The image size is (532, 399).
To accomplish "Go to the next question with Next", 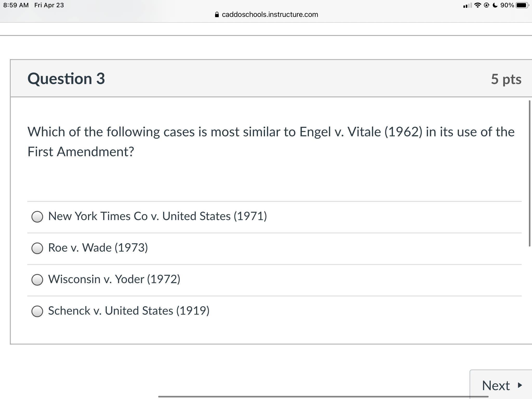I will [501, 385].
